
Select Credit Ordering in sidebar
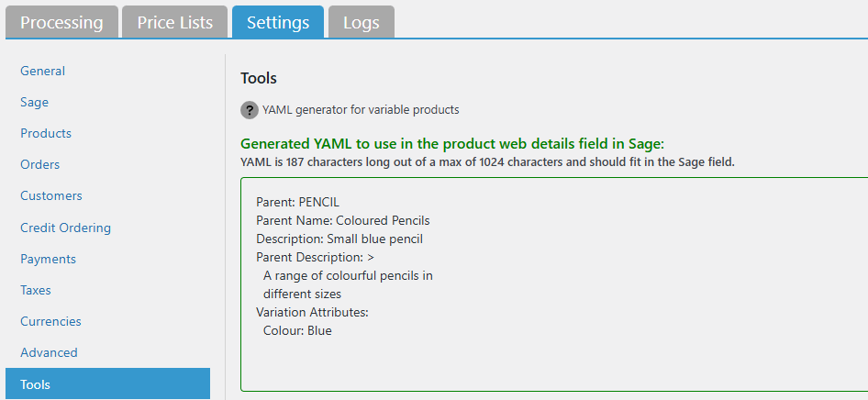point(66,228)
